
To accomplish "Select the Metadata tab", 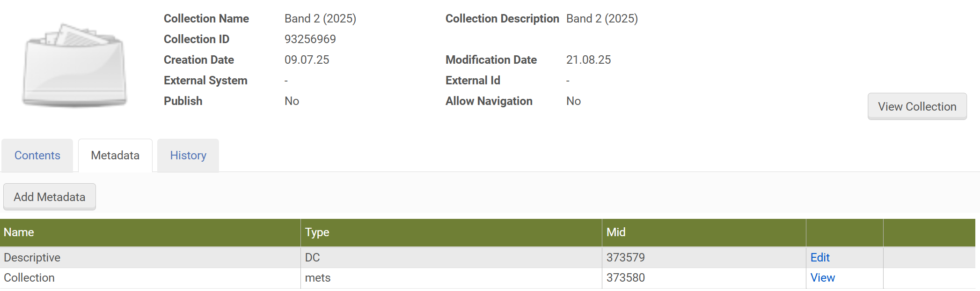I will (x=115, y=156).
